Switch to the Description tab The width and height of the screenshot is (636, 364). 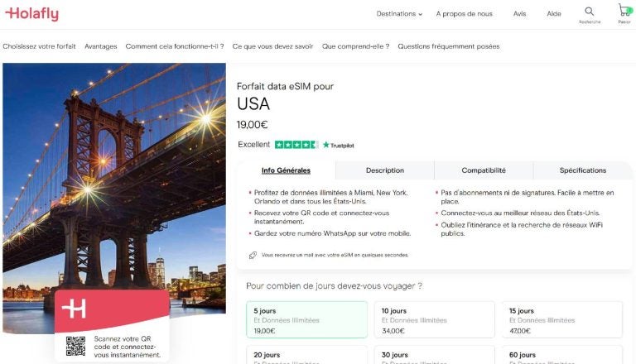(385, 170)
